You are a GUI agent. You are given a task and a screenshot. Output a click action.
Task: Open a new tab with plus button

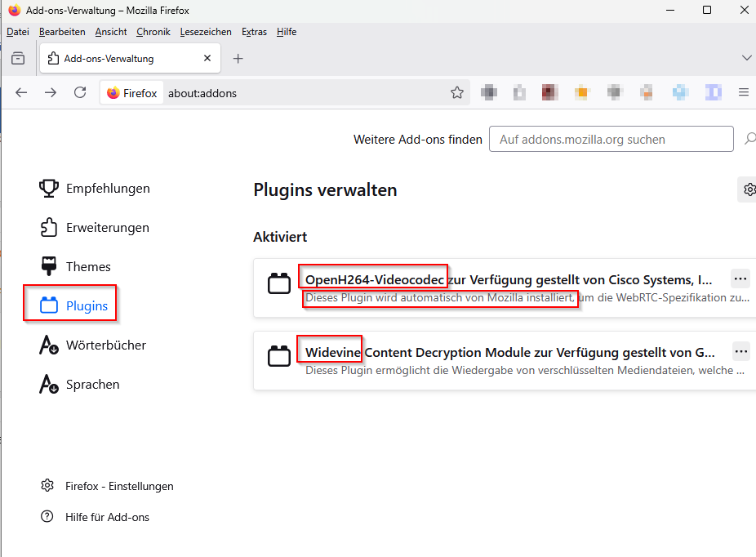(x=238, y=59)
